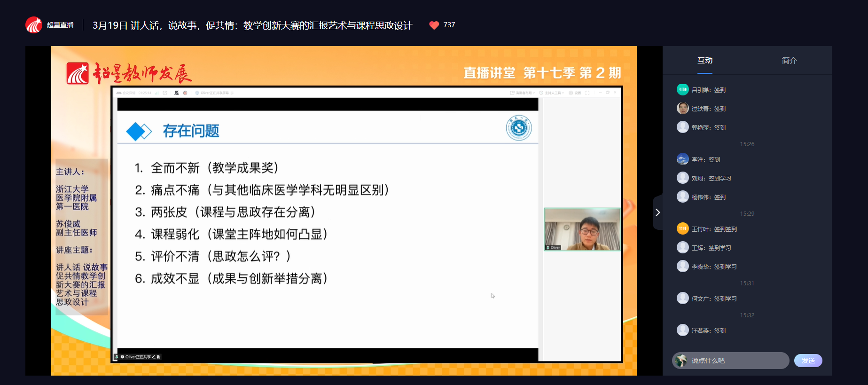Click your own avatar beside the chat box
The image size is (868, 385).
click(680, 361)
